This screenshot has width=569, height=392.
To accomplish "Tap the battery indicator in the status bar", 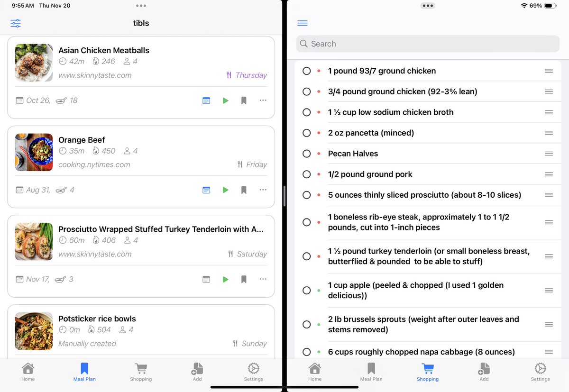I will 550,6.
